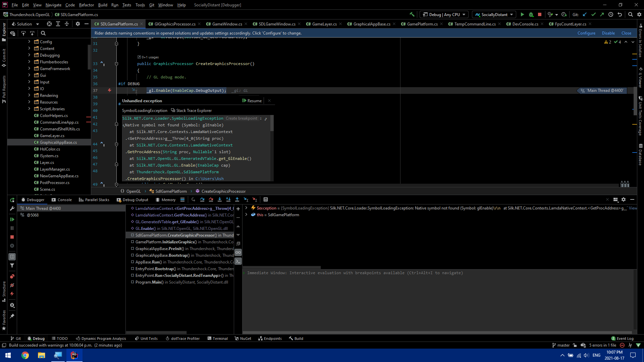Switch to the GameWindow.cs editor tab
Image resolution: width=644 pixels, height=362 pixels.
pyautogui.click(x=227, y=24)
